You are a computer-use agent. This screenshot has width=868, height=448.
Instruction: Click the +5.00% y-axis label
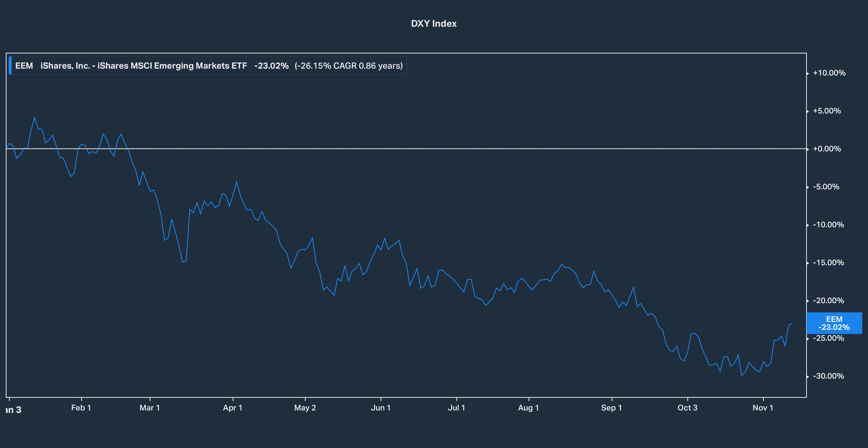827,111
